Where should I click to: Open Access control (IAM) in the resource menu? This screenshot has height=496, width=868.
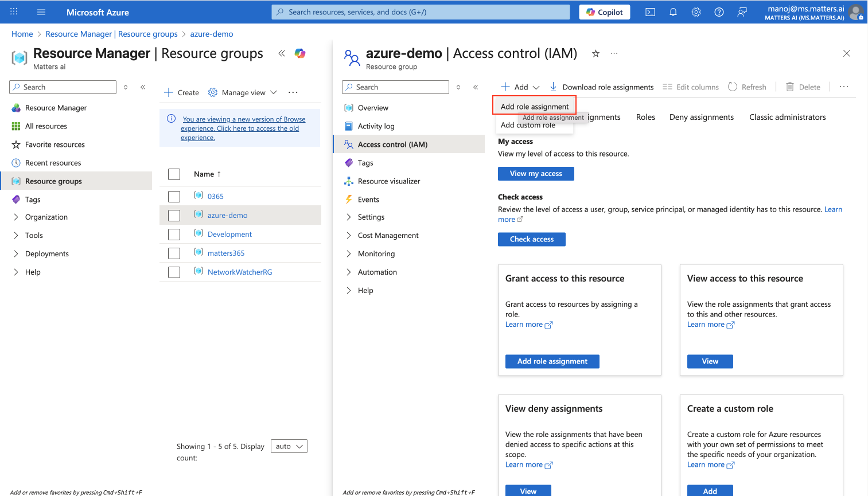(409, 144)
